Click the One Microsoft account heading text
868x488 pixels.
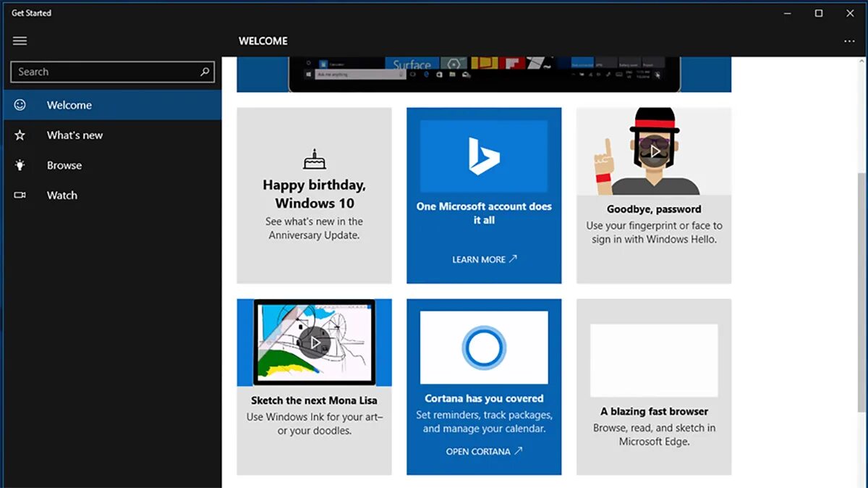pyautogui.click(x=484, y=213)
